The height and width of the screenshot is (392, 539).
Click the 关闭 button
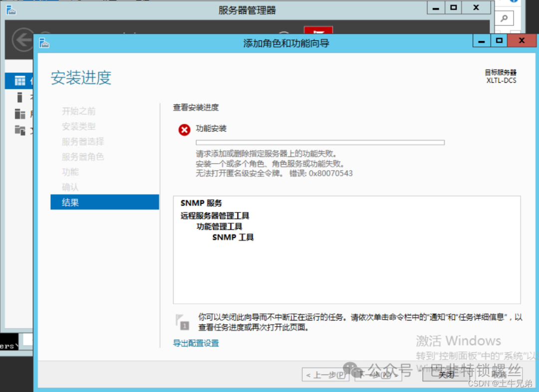[x=446, y=375]
